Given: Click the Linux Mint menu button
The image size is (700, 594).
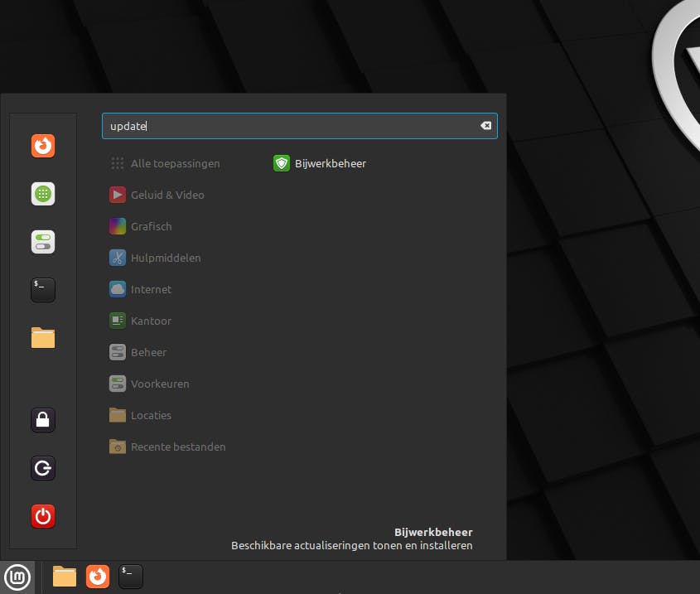Looking at the screenshot, I should (17, 577).
